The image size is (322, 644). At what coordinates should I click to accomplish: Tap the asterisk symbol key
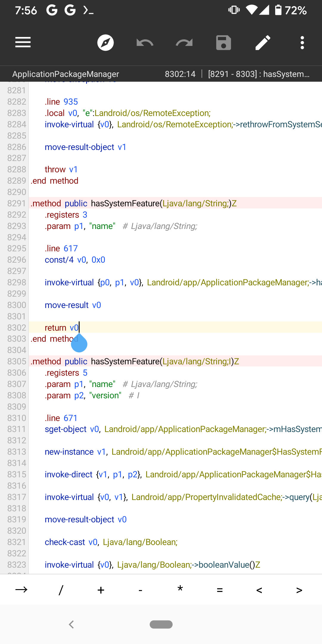click(x=180, y=590)
